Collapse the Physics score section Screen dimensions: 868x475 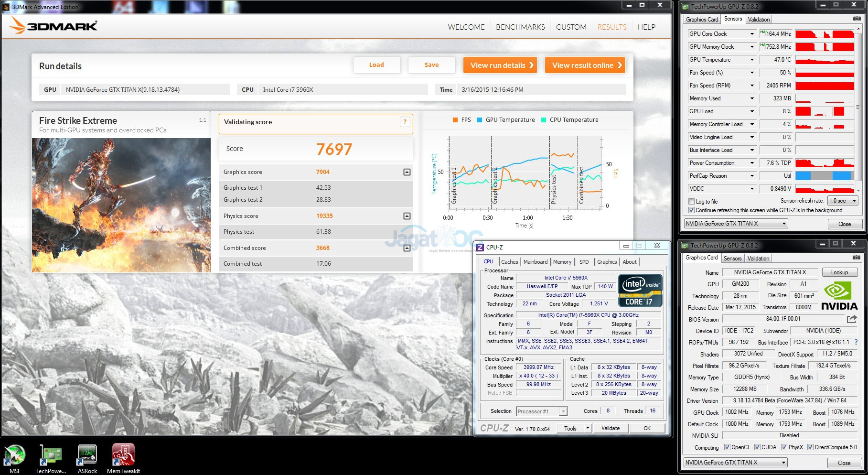407,216
